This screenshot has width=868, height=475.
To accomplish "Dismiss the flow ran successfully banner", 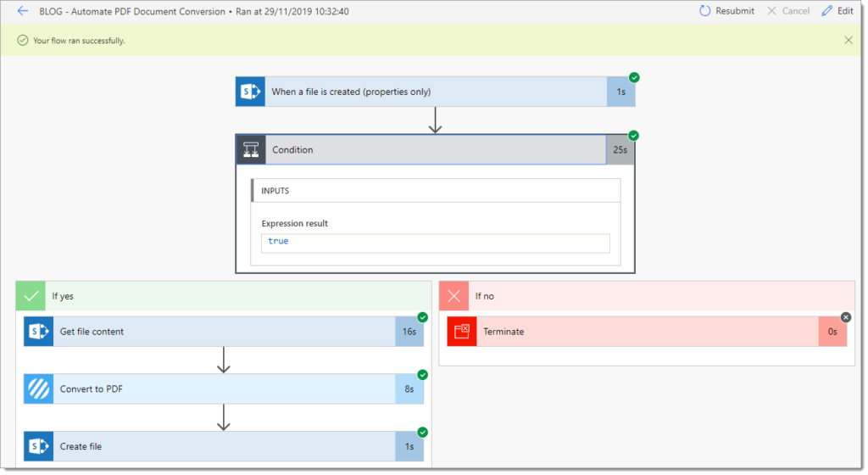I will [x=848, y=40].
